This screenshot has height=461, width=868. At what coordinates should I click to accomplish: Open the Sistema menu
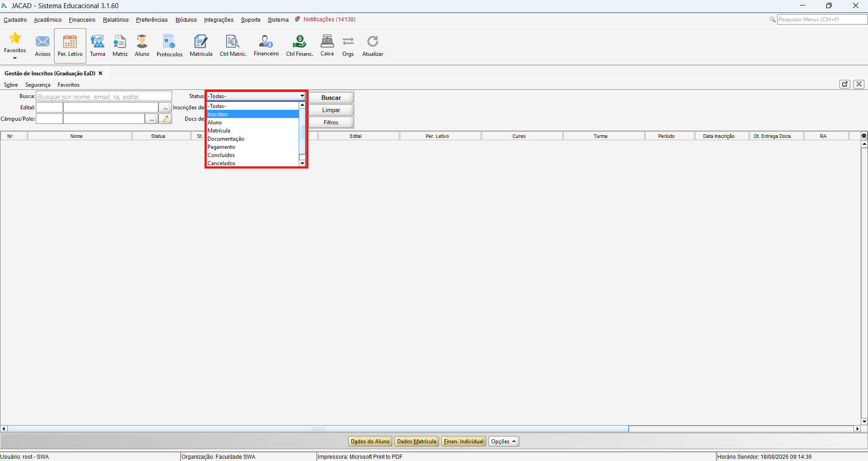coord(278,20)
